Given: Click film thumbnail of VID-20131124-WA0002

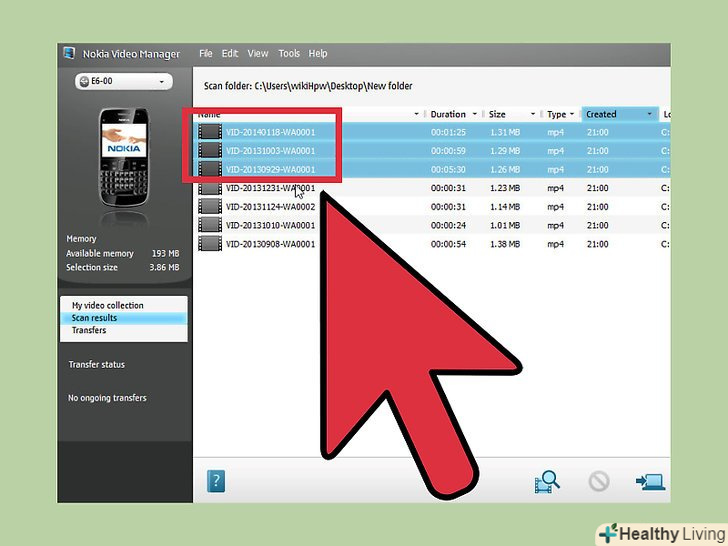Looking at the screenshot, I should pyautogui.click(x=210, y=207).
